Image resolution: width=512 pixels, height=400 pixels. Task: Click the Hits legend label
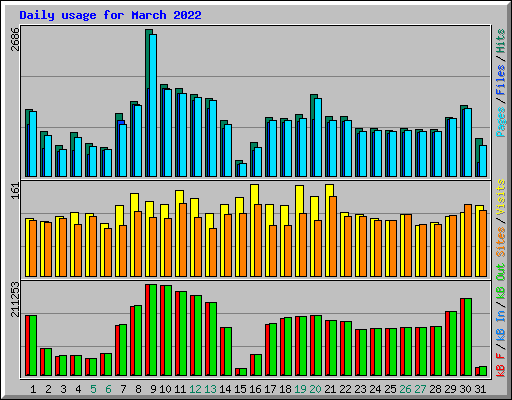(501, 41)
